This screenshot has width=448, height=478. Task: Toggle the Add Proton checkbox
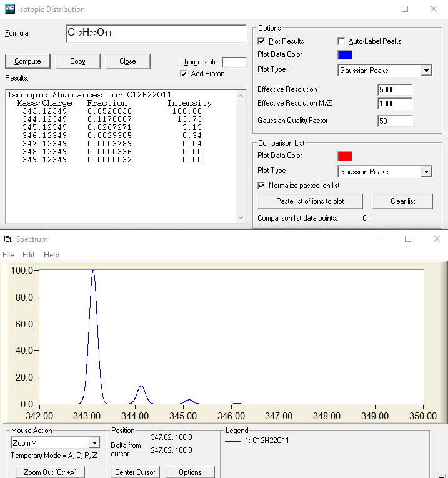coord(184,74)
